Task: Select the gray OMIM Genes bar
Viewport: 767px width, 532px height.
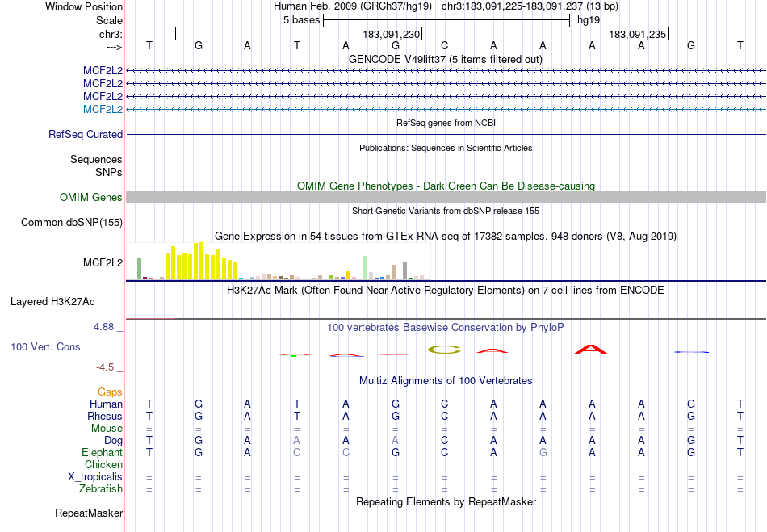Action: [446, 197]
